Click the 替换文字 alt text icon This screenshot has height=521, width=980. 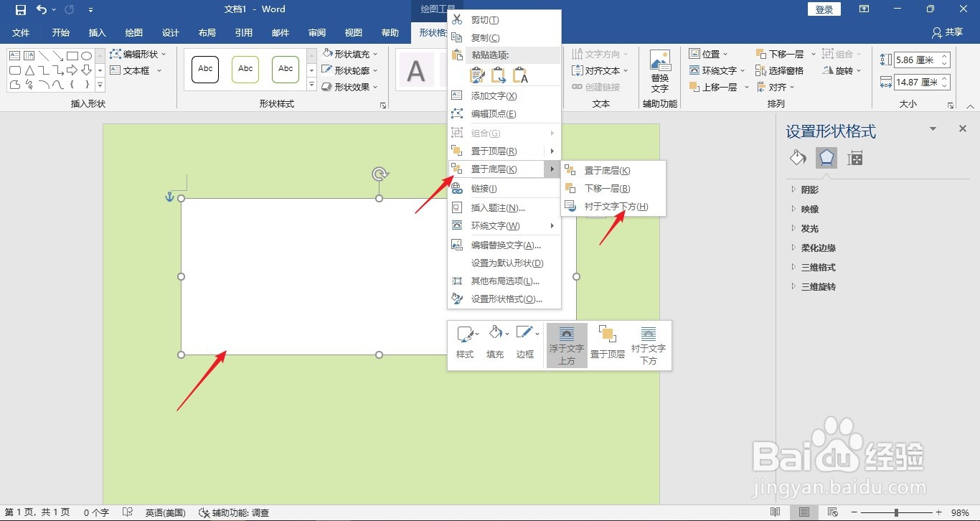659,70
